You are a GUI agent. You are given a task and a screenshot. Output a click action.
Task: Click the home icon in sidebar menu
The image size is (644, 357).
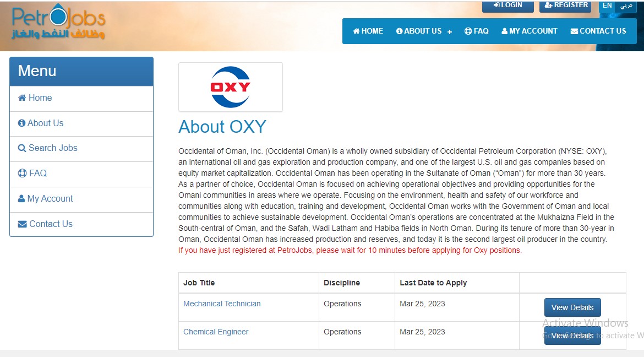click(x=22, y=98)
